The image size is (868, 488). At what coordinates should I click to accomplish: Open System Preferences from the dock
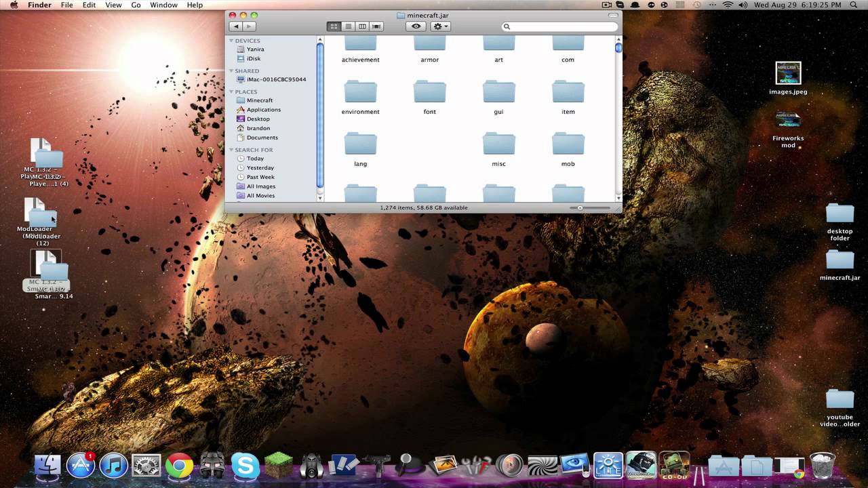tap(146, 465)
